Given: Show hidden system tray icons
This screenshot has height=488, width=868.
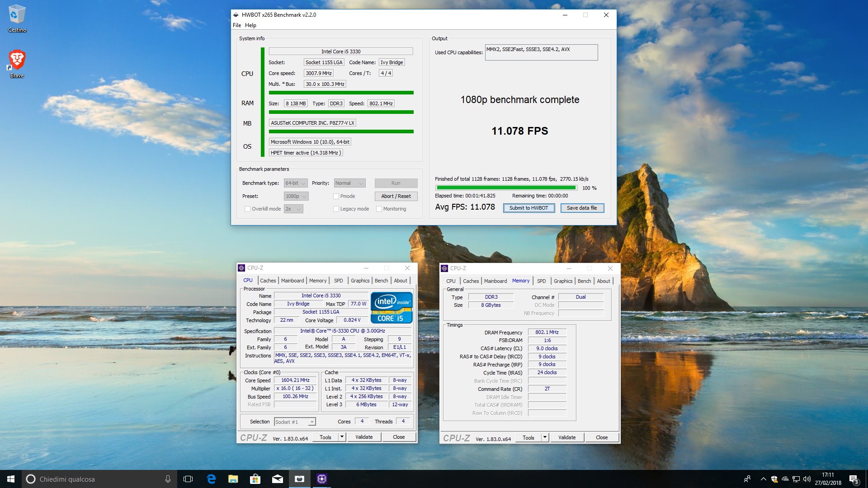Looking at the screenshot, I should (x=764, y=479).
